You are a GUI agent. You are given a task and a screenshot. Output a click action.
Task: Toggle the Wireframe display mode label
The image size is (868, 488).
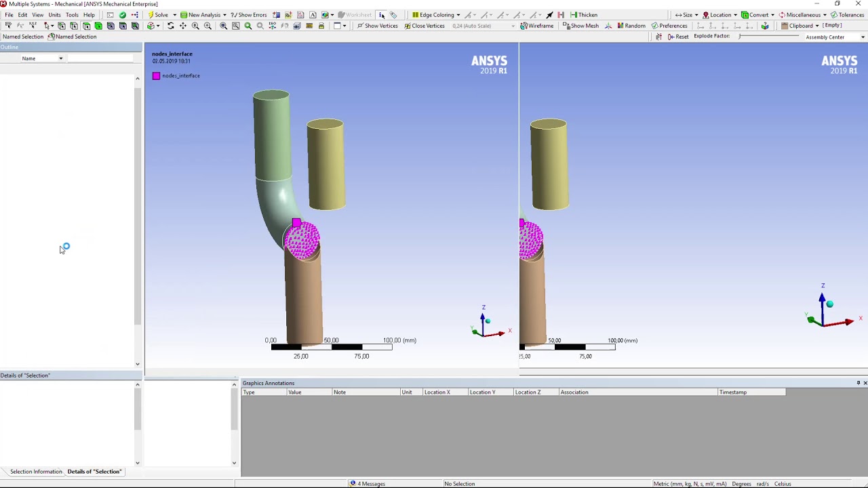click(x=541, y=26)
